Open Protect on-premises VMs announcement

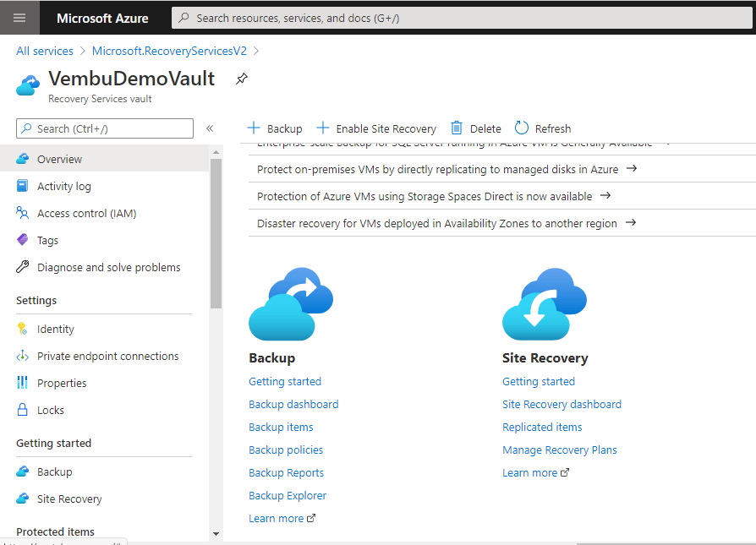tap(437, 170)
